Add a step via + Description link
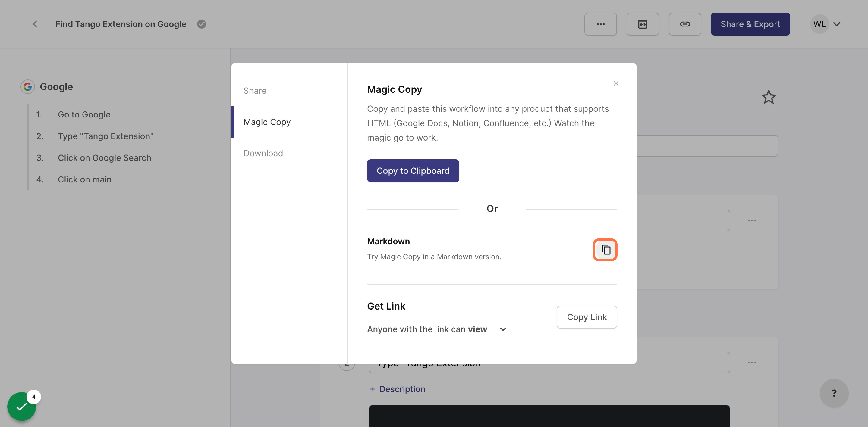Screen dimensions: 868x427 point(397,389)
